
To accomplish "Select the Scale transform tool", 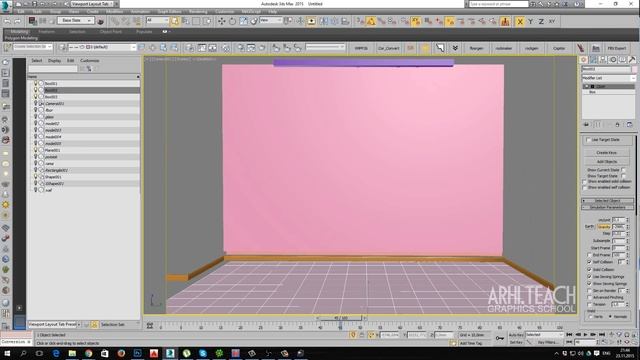I will (243, 21).
